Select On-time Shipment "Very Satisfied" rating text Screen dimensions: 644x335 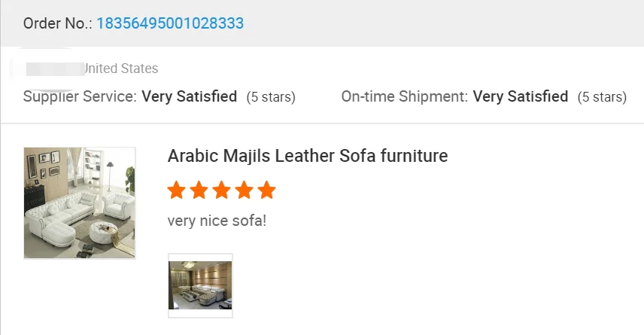520,96
